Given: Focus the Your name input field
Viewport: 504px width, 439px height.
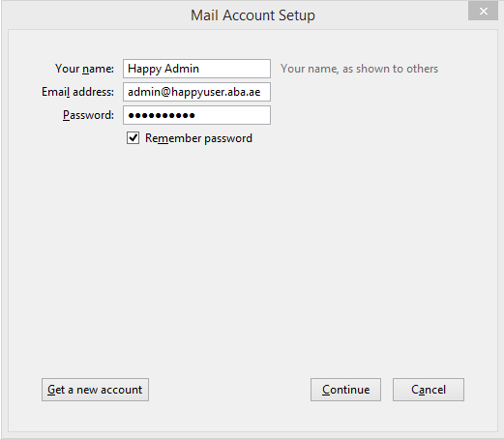Looking at the screenshot, I should tap(196, 69).
